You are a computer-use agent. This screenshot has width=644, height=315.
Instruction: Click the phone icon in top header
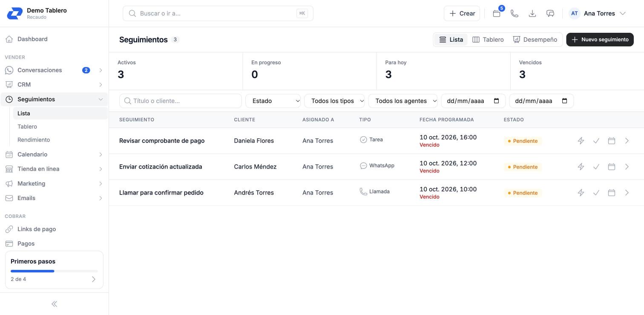pos(515,13)
